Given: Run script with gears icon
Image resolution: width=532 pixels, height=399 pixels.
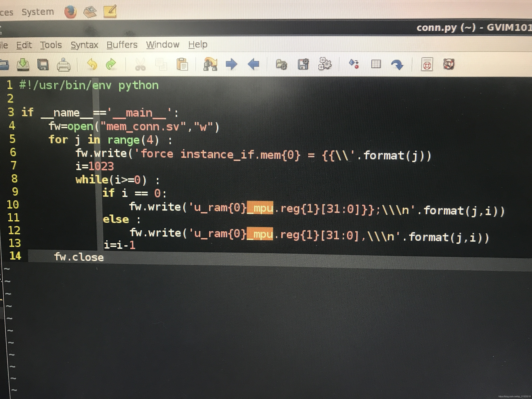Looking at the screenshot, I should point(325,64).
